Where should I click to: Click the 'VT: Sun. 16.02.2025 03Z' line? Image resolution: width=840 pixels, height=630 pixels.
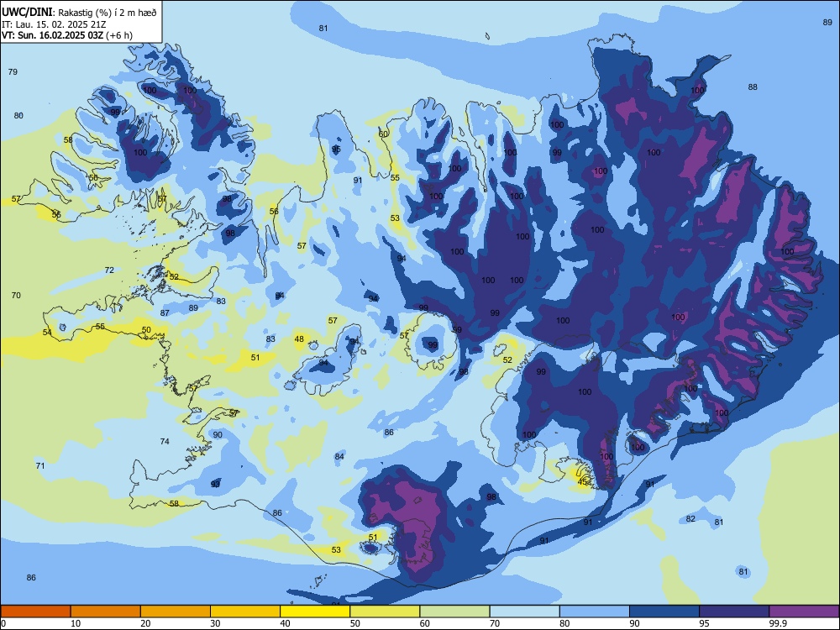click(53, 35)
